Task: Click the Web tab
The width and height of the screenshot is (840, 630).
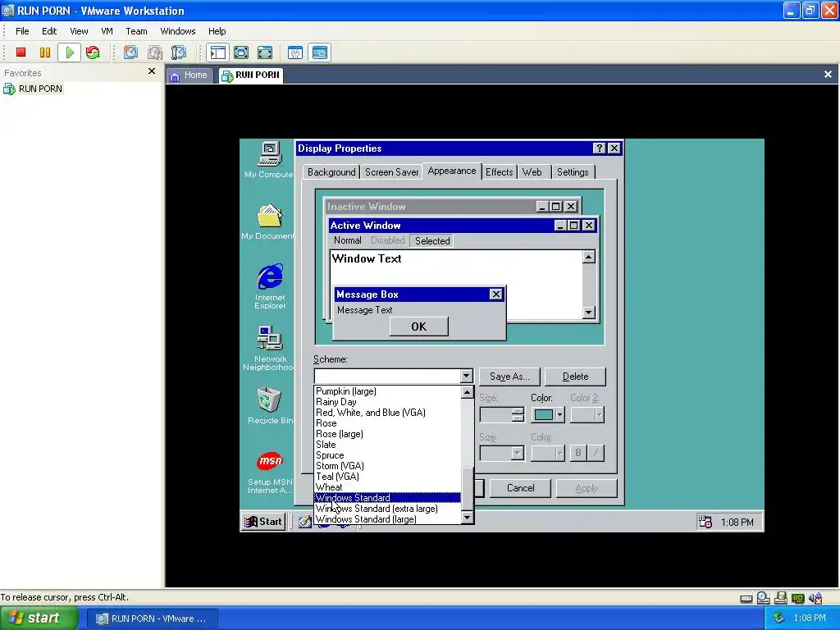Action: 532,172
